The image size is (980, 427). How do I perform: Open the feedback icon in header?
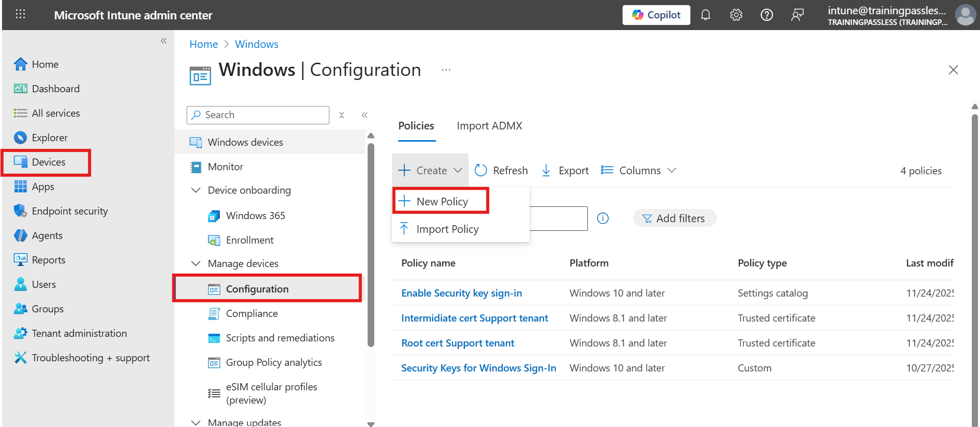pyautogui.click(x=797, y=15)
